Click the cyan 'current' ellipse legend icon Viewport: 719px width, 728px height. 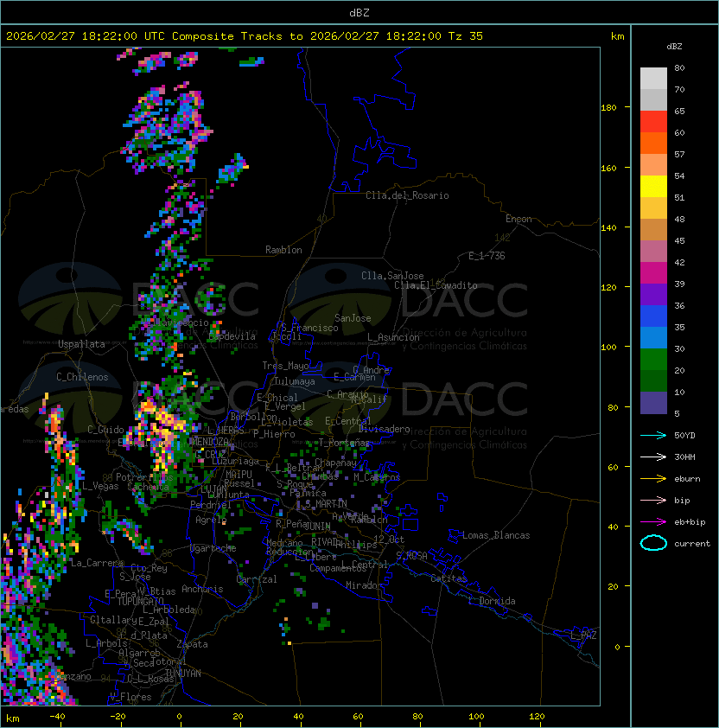[653, 543]
